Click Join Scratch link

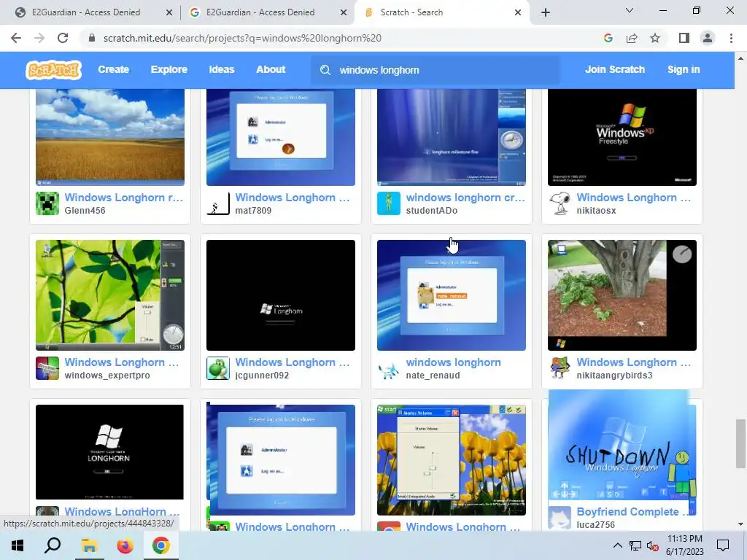(614, 69)
